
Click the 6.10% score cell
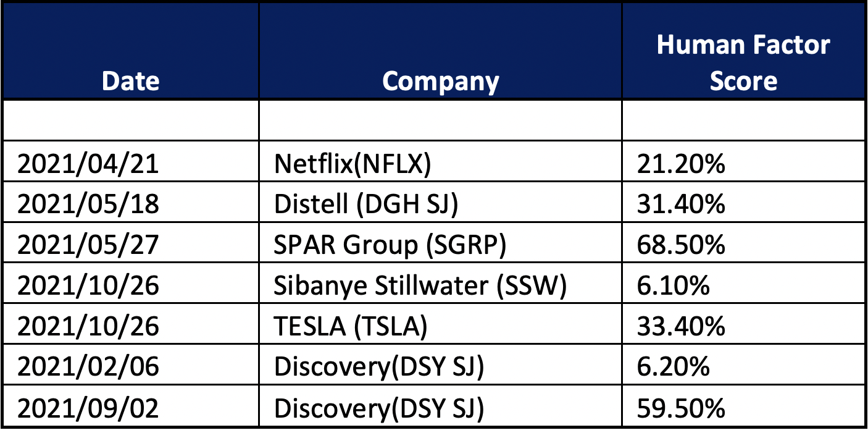[674, 286]
